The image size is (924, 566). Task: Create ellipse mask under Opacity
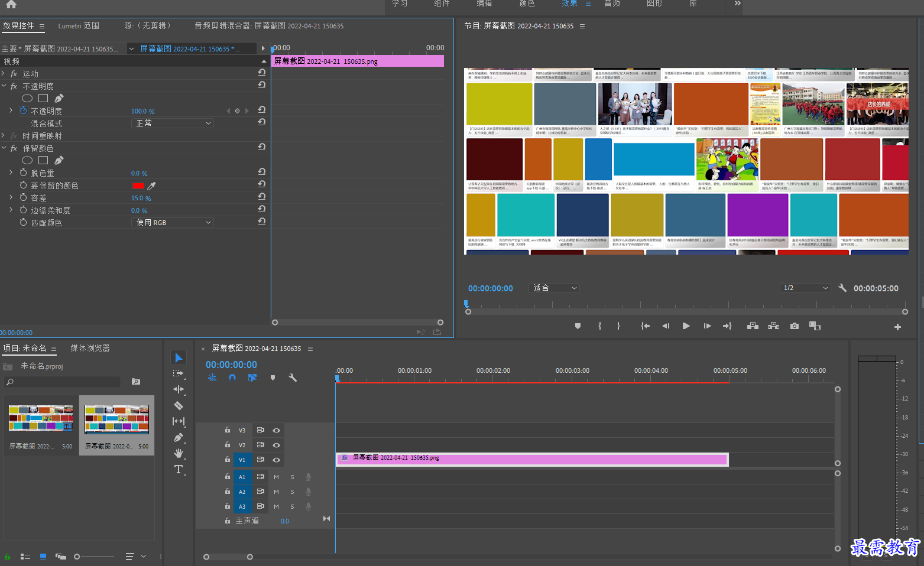click(27, 98)
